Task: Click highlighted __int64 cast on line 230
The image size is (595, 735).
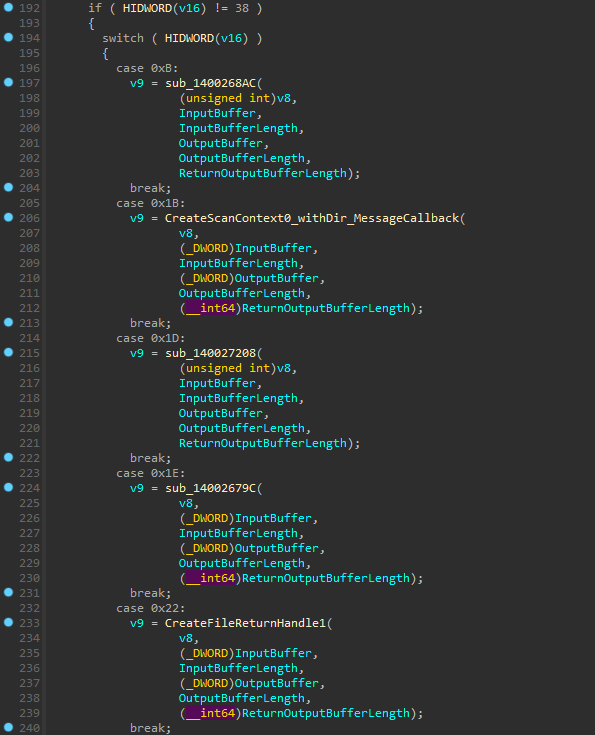Action: click(210, 578)
